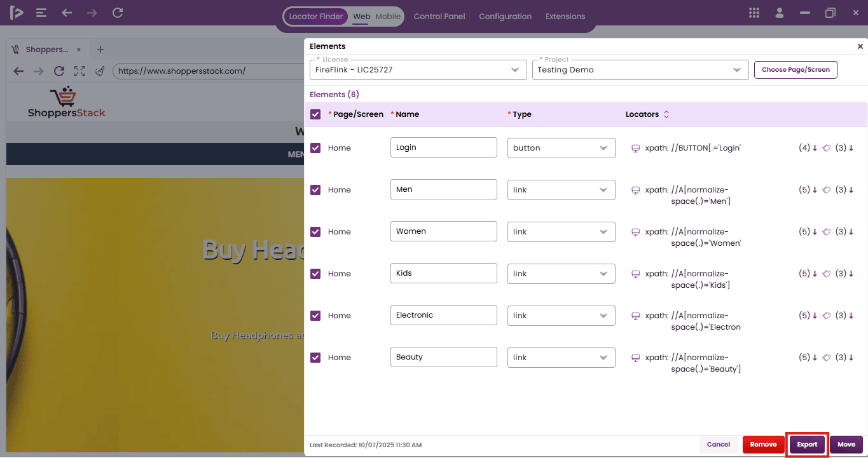Close the ShoppersStack browser tab
This screenshot has height=458, width=868.
coord(79,50)
